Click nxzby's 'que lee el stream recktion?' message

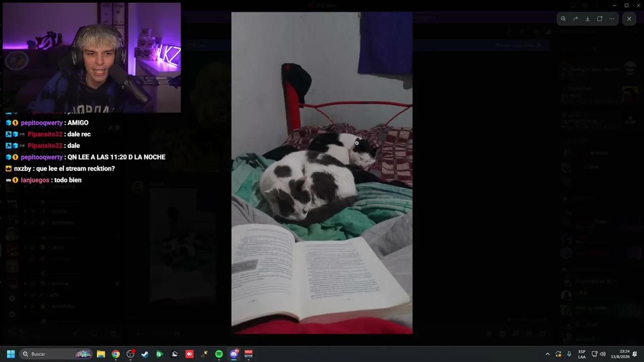click(75, 168)
